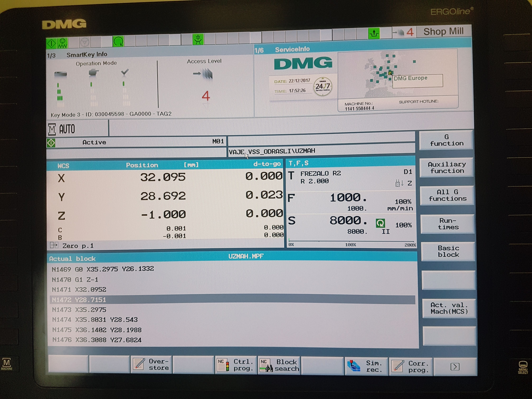
Task: Click the next softkey page arrow
Action: 455,367
